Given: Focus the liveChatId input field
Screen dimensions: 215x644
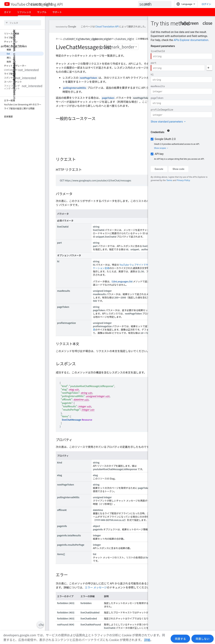Looking at the screenshot, I should pyautogui.click(x=182, y=56).
